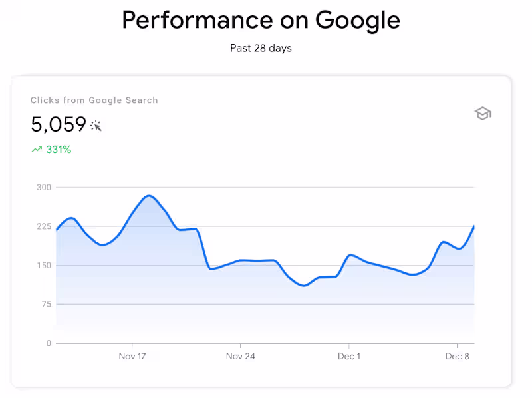Click the cursor click icon beside 5,059
The width and height of the screenshot is (532, 398).
(x=96, y=125)
